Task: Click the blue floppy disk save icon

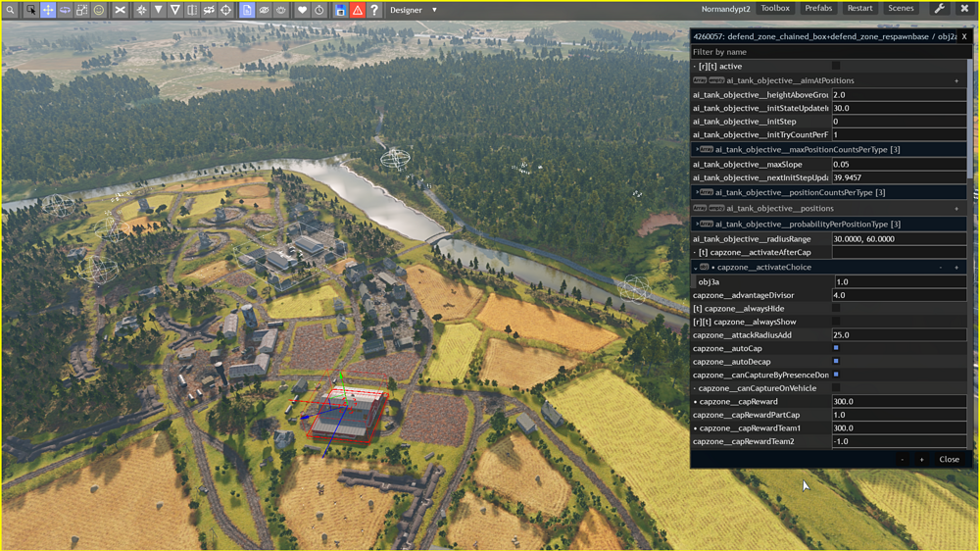Action: pos(340,10)
